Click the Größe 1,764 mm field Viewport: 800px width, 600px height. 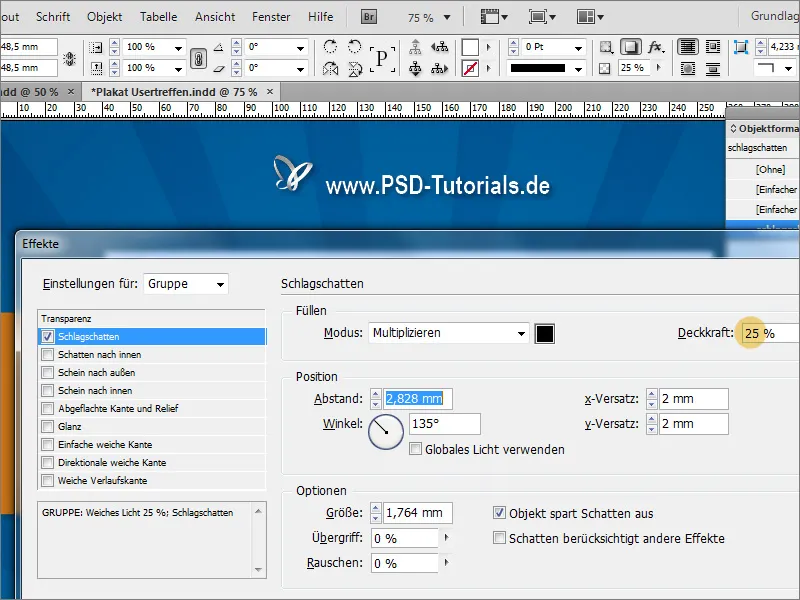pos(417,513)
